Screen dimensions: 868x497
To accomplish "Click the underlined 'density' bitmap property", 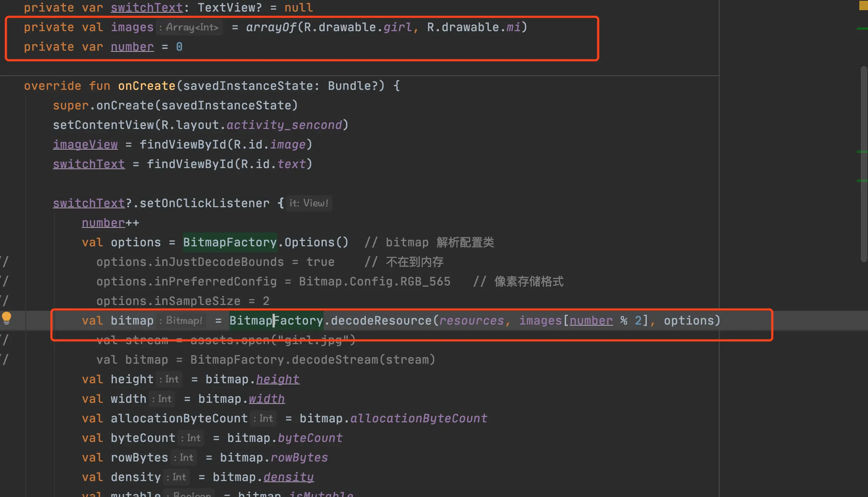I will [288, 477].
